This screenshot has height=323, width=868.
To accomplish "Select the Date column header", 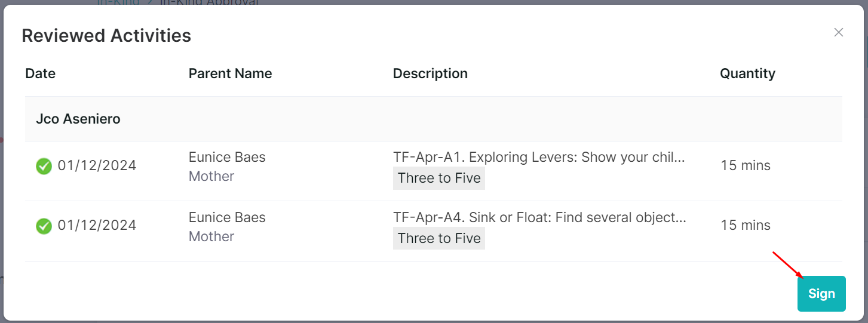I will click(40, 73).
